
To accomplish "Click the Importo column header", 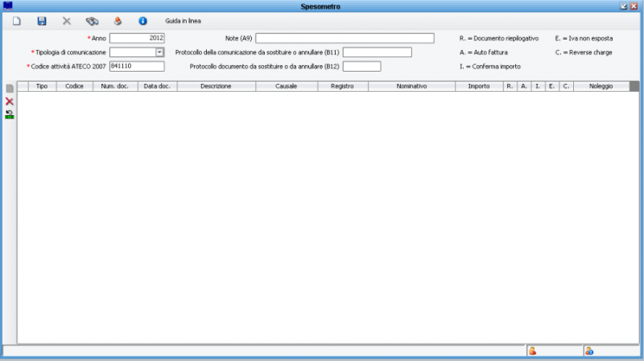I will 479,86.
